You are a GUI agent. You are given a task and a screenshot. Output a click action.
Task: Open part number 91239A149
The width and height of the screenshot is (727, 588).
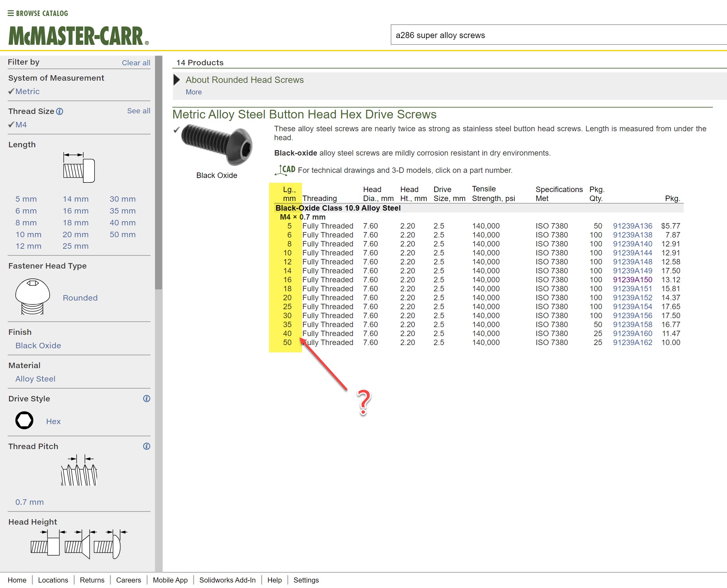(633, 270)
